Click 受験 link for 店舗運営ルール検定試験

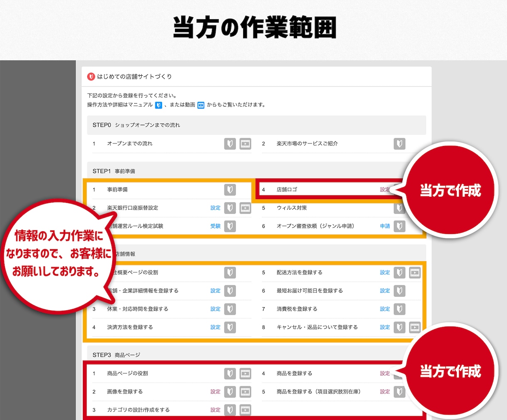215,226
